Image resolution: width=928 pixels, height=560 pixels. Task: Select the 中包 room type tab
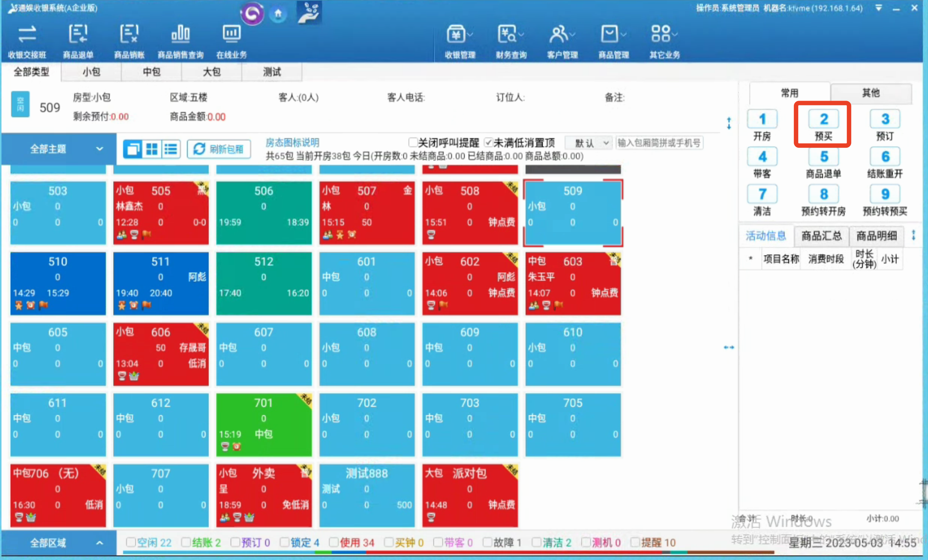[x=151, y=72]
